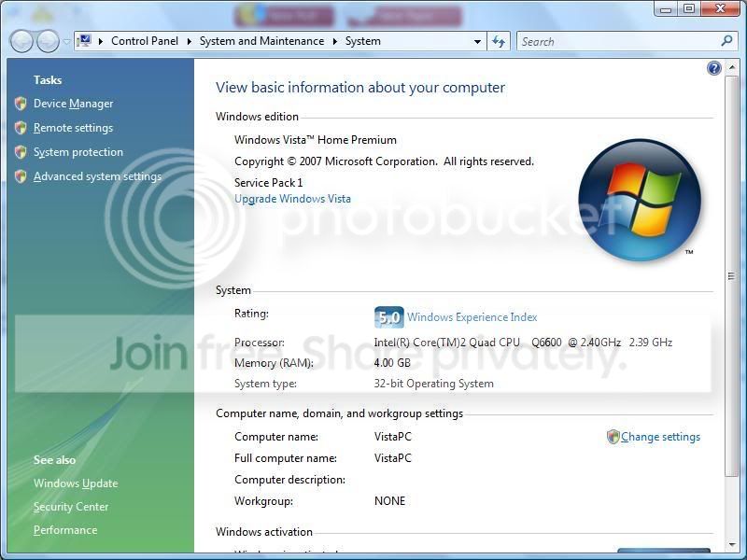Select the System breadcrumb item
The image size is (747, 560).
point(362,41)
